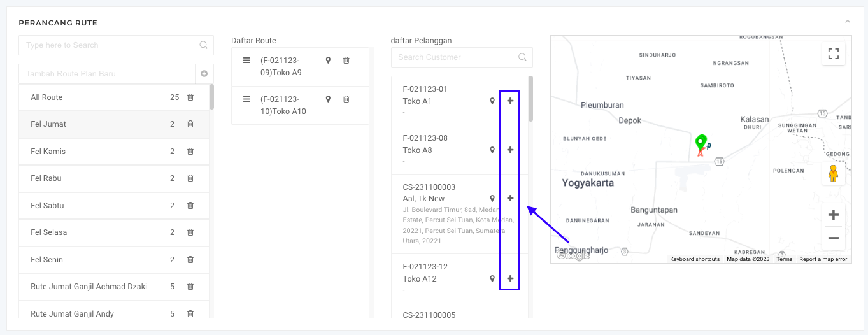The width and height of the screenshot is (868, 335).
Task: Search customer magnifier icon
Action: tap(522, 57)
